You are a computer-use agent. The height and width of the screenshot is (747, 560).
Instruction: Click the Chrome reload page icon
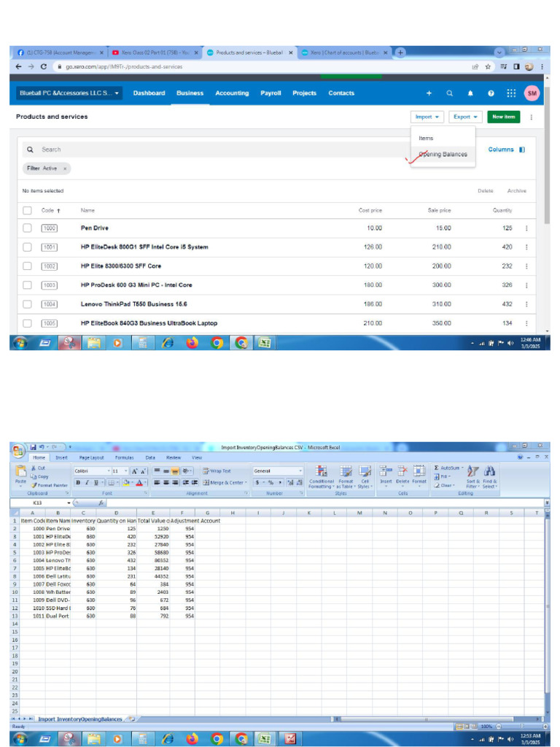click(43, 66)
